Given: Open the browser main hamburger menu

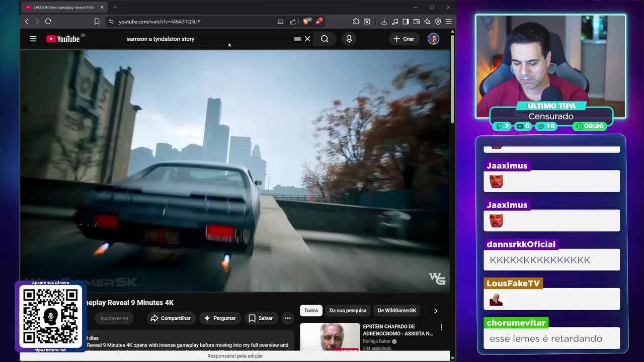Looking at the screenshot, I should coord(449,22).
